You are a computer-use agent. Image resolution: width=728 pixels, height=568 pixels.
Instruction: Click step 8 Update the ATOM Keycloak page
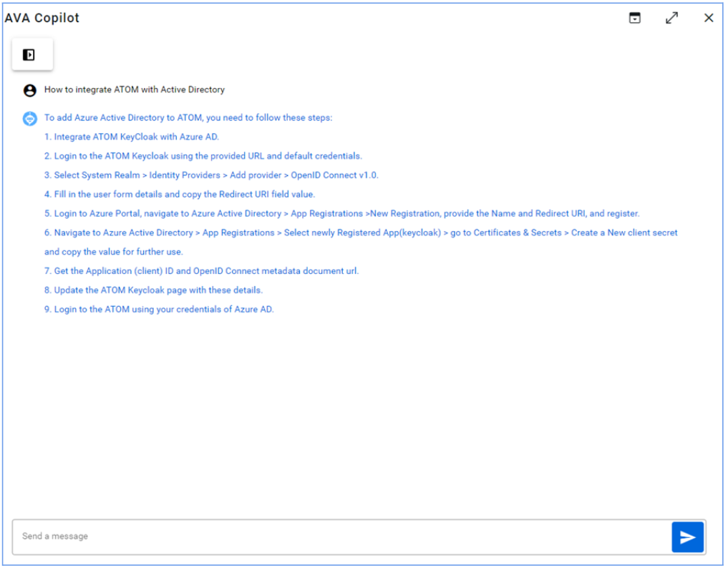[154, 290]
